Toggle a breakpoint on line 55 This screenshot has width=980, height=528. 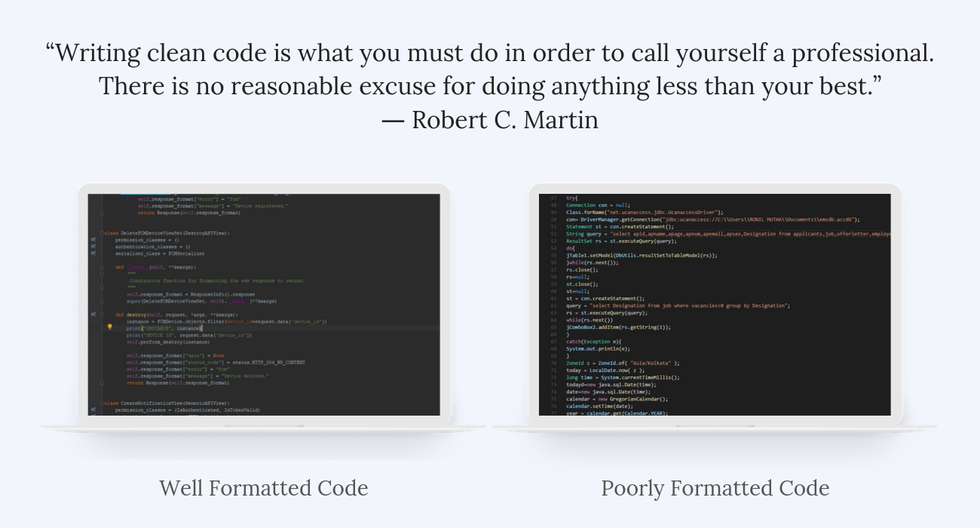coord(553,256)
